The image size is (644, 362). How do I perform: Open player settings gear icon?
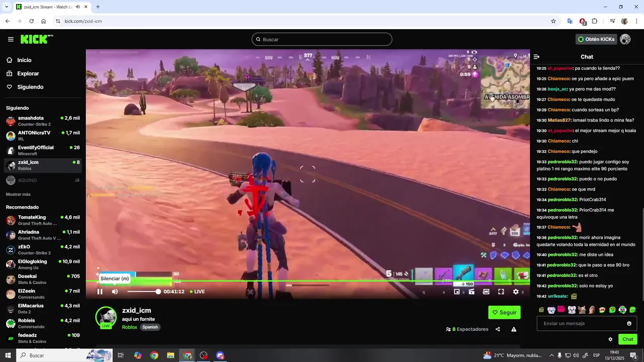point(516,292)
